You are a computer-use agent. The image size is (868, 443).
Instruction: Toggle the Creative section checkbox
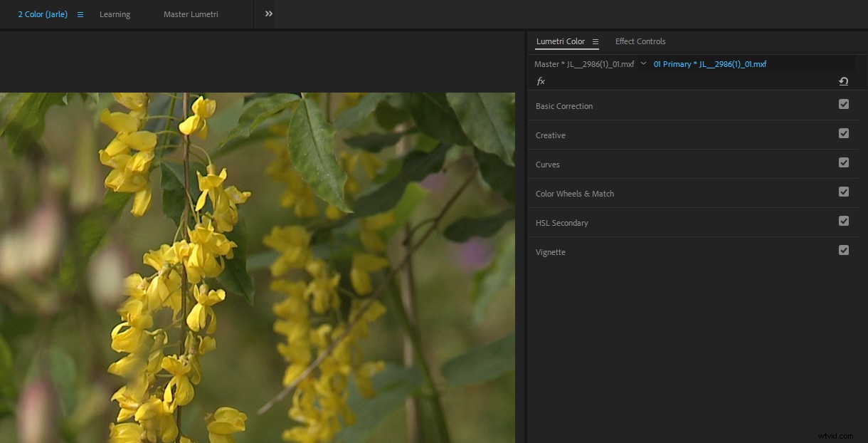click(x=844, y=133)
